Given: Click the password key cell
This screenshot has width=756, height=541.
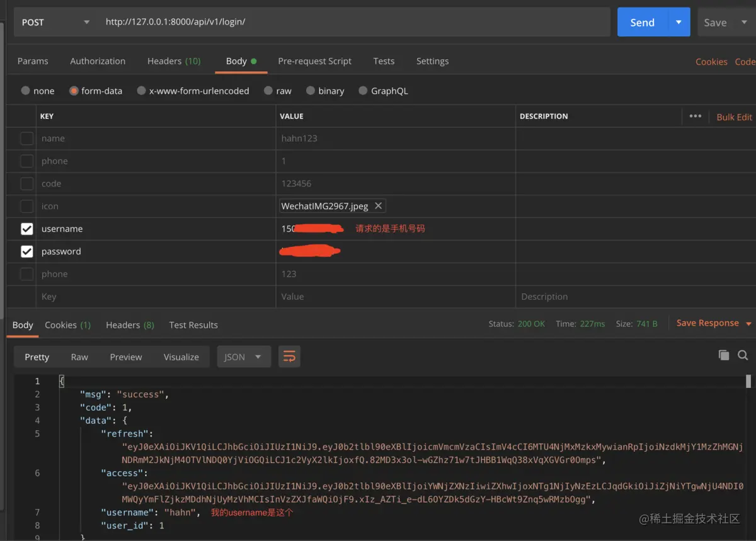Looking at the screenshot, I should click(156, 251).
